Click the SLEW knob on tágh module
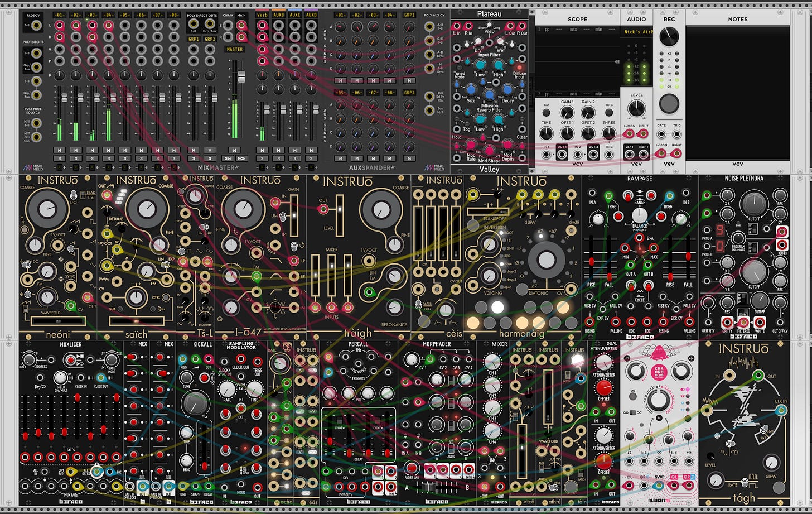The width and height of the screenshot is (812, 514). pos(771,462)
